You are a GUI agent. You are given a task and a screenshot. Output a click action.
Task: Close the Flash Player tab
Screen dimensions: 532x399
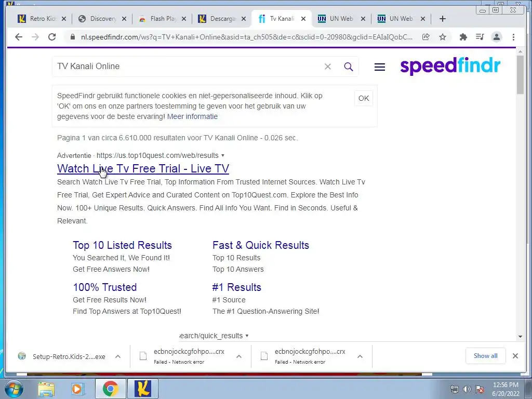[184, 19]
